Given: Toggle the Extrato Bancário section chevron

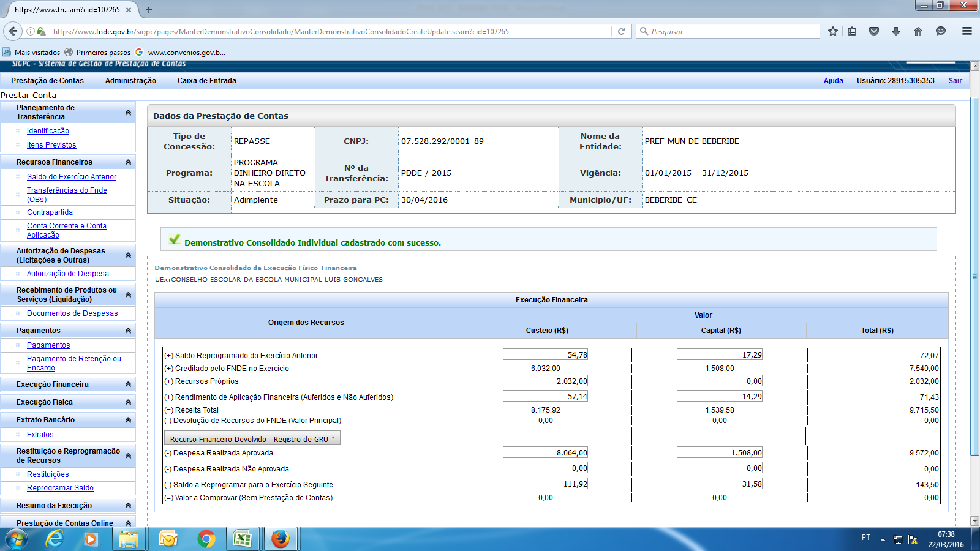Looking at the screenshot, I should (128, 420).
